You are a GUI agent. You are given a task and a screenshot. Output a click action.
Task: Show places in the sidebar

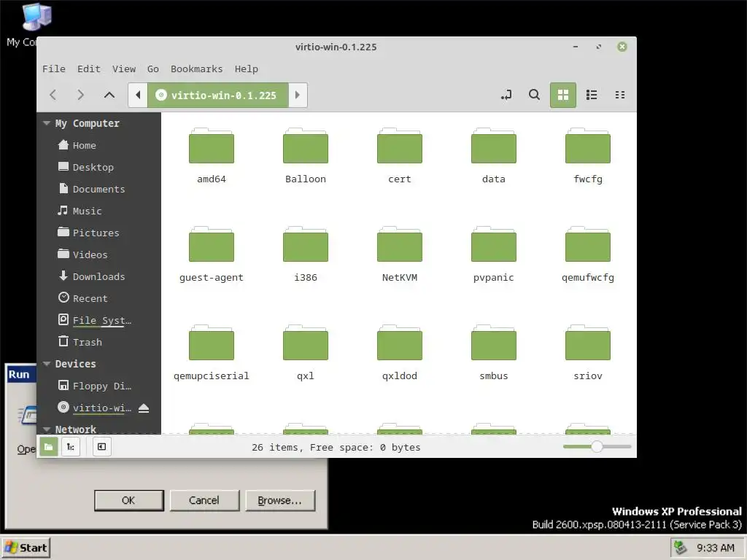[49, 447]
